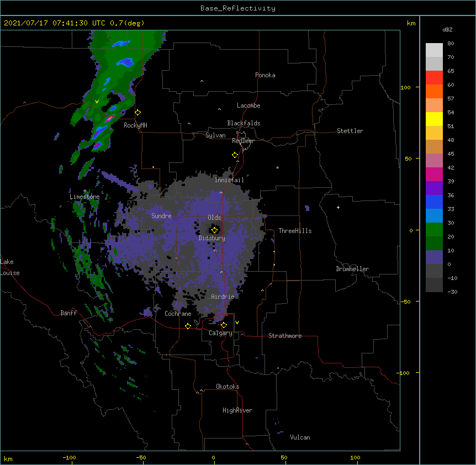
Task: Click the white 80 dBZ legend color
Action: (434, 50)
